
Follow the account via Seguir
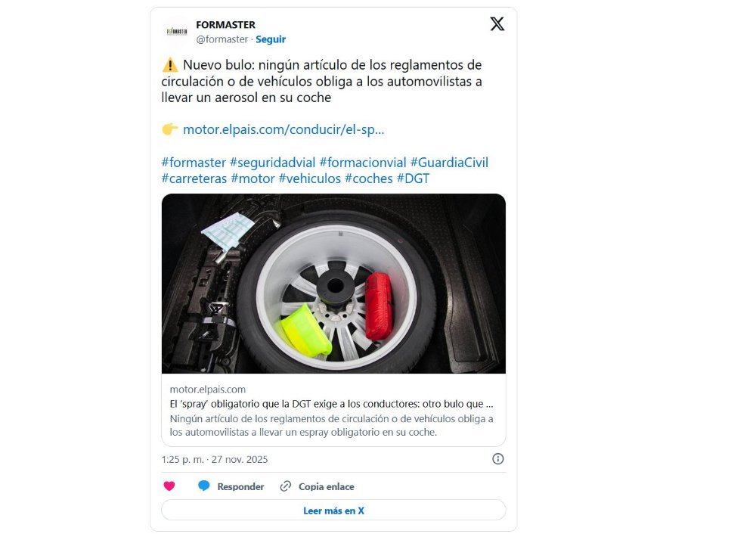[x=271, y=39]
